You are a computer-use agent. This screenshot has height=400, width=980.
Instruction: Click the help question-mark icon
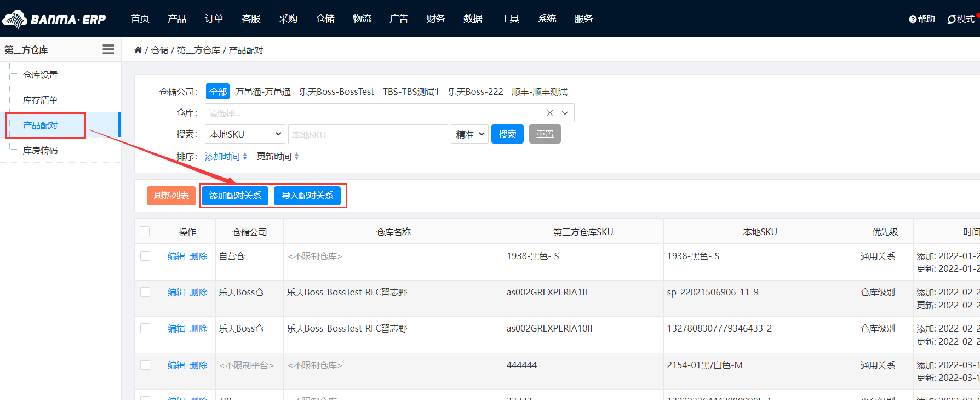coord(912,19)
